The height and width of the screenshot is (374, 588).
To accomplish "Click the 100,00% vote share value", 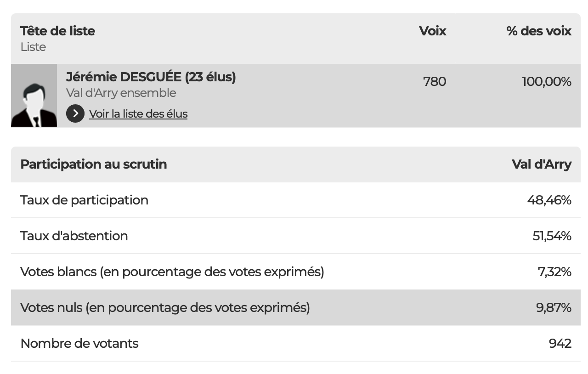I will pyautogui.click(x=547, y=81).
